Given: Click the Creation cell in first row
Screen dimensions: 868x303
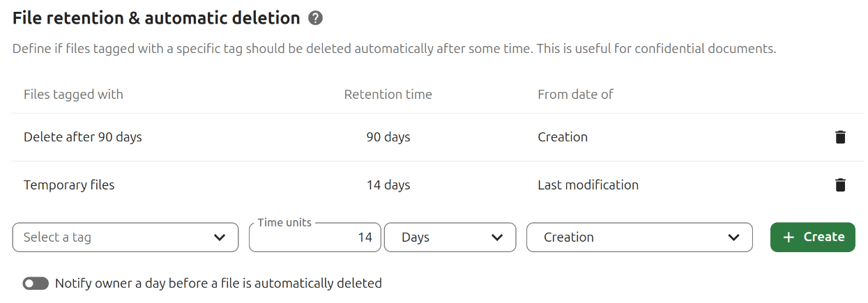Looking at the screenshot, I should pos(563,137).
